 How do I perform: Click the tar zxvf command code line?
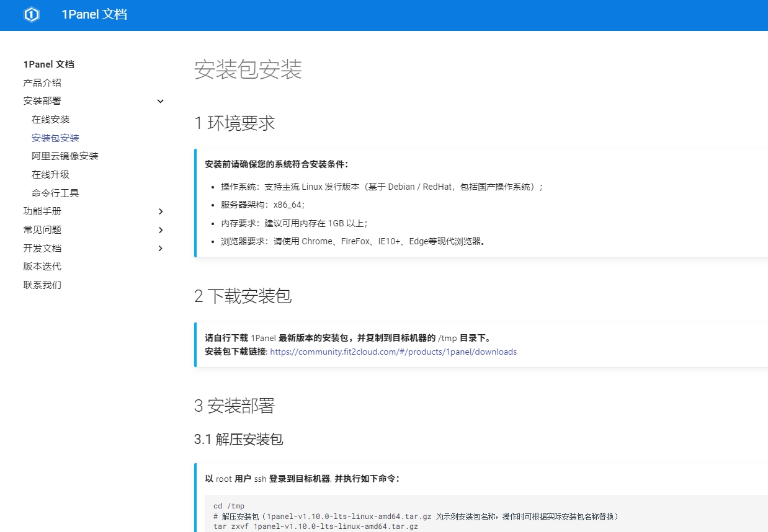coord(315,526)
